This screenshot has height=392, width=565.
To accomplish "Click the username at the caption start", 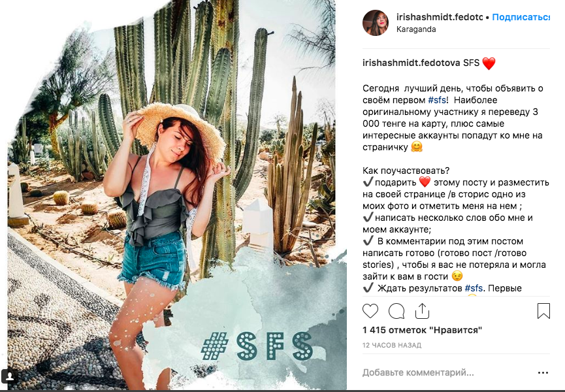I will 411,63.
